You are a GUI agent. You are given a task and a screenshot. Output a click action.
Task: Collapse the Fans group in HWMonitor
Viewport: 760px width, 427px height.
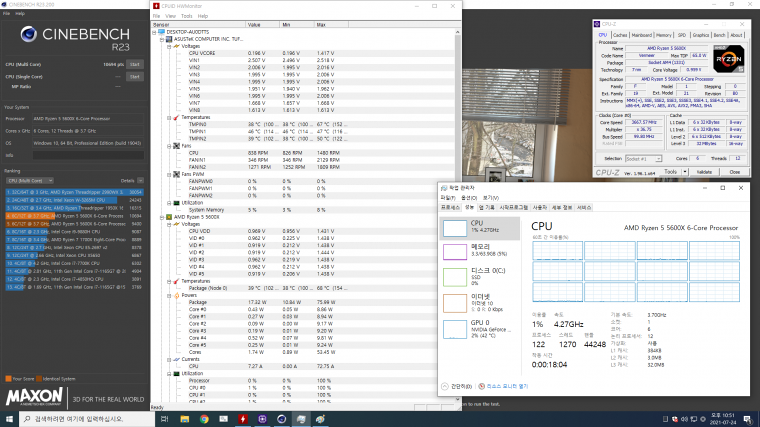[x=169, y=146]
